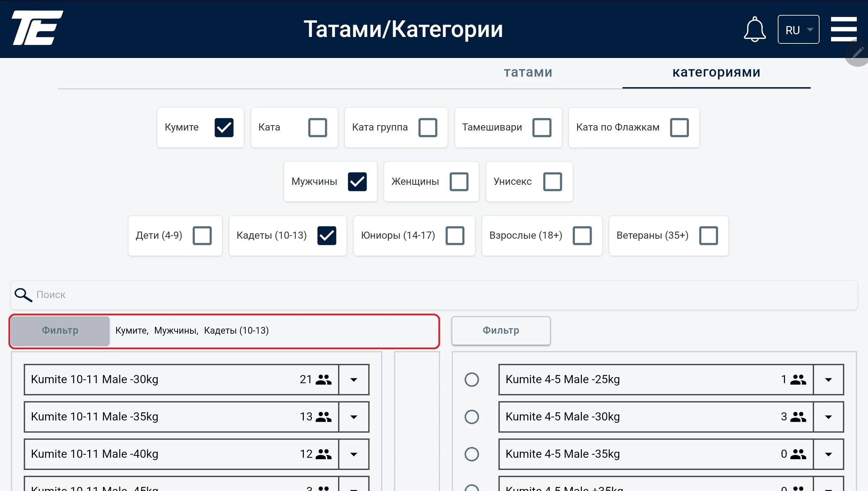
Task: Select radio for Kumite 4-5 Male -25kg
Action: (472, 380)
